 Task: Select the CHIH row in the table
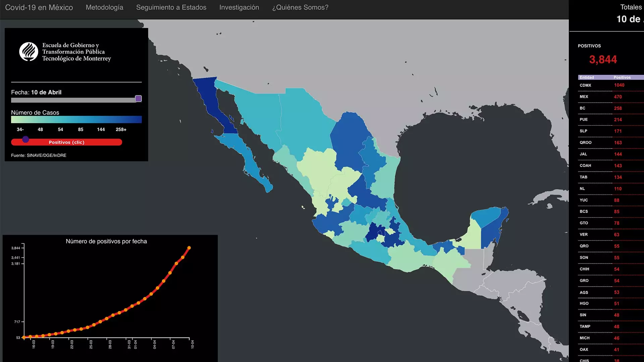(611, 269)
